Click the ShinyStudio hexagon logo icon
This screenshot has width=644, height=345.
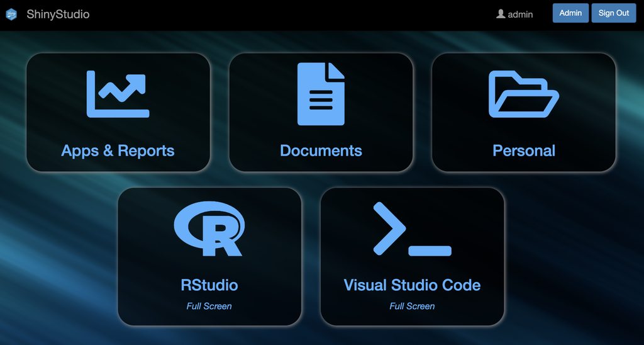11,14
